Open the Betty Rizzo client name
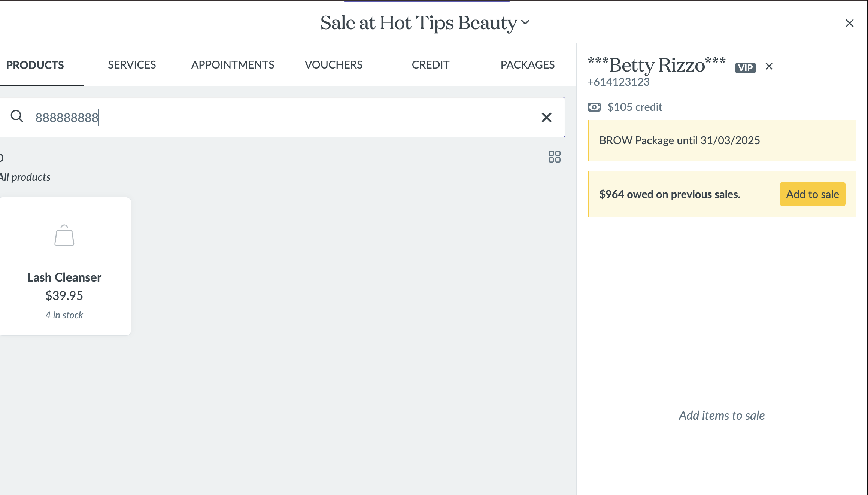 [x=657, y=65]
